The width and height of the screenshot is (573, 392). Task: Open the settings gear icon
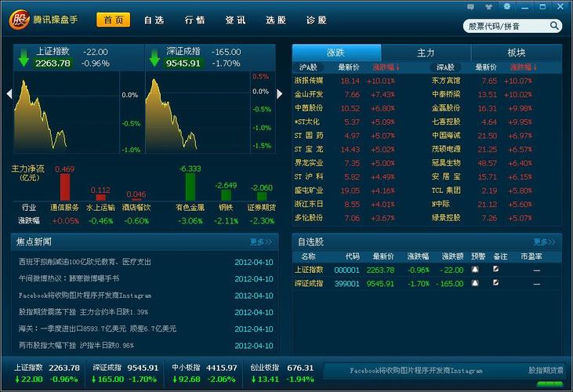pos(506,6)
